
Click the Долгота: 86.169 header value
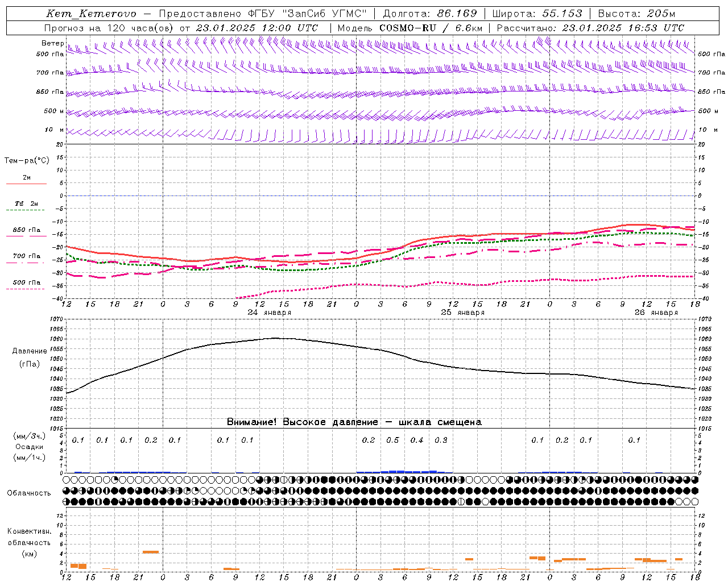pyautogui.click(x=430, y=14)
